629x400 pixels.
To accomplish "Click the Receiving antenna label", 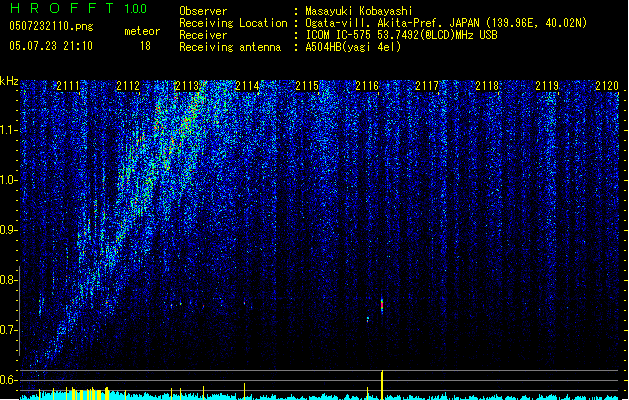I will tap(230, 47).
